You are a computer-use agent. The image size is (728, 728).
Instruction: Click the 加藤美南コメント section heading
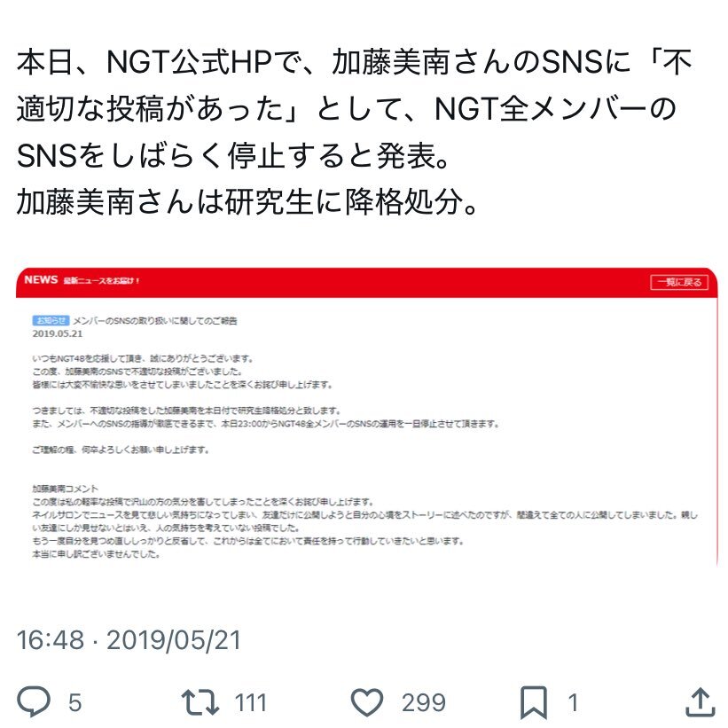pyautogui.click(x=66, y=489)
